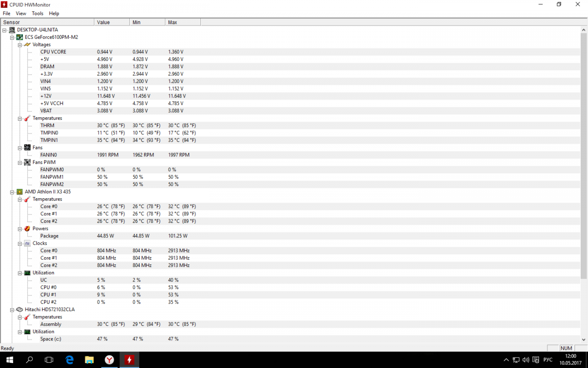Screen dimensions: 588x368
Task: Click the HWMonitor taskbar icon
Action: point(129,360)
